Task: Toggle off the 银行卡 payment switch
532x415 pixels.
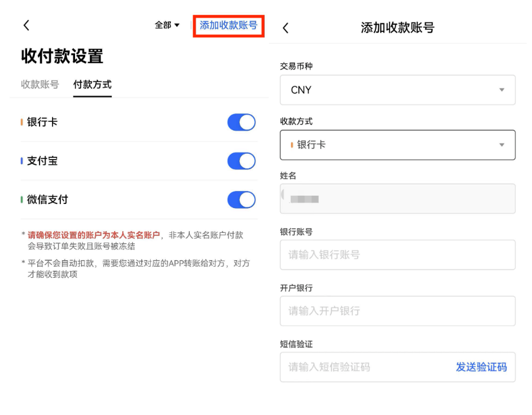Action: [x=241, y=122]
